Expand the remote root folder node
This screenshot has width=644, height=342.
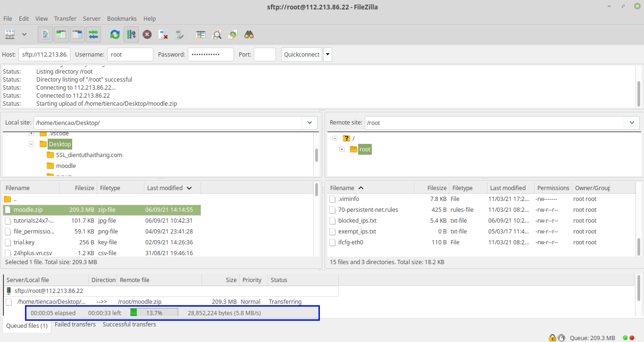coord(342,149)
